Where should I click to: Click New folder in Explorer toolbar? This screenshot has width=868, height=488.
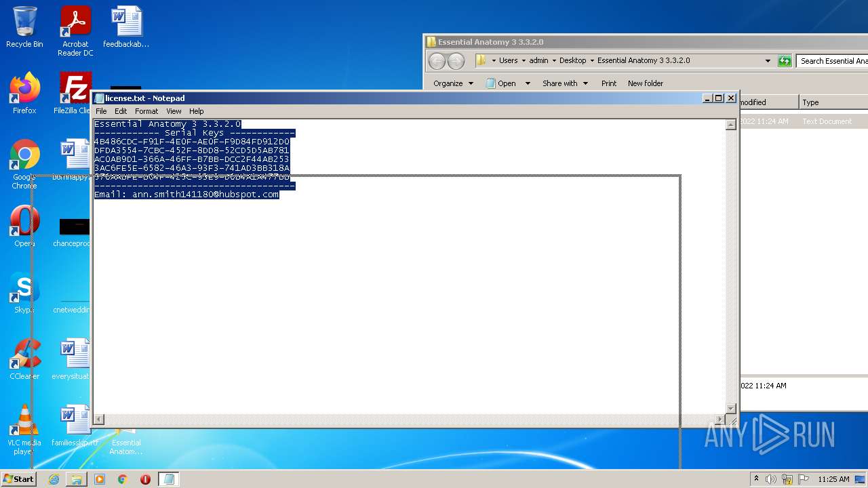[646, 83]
